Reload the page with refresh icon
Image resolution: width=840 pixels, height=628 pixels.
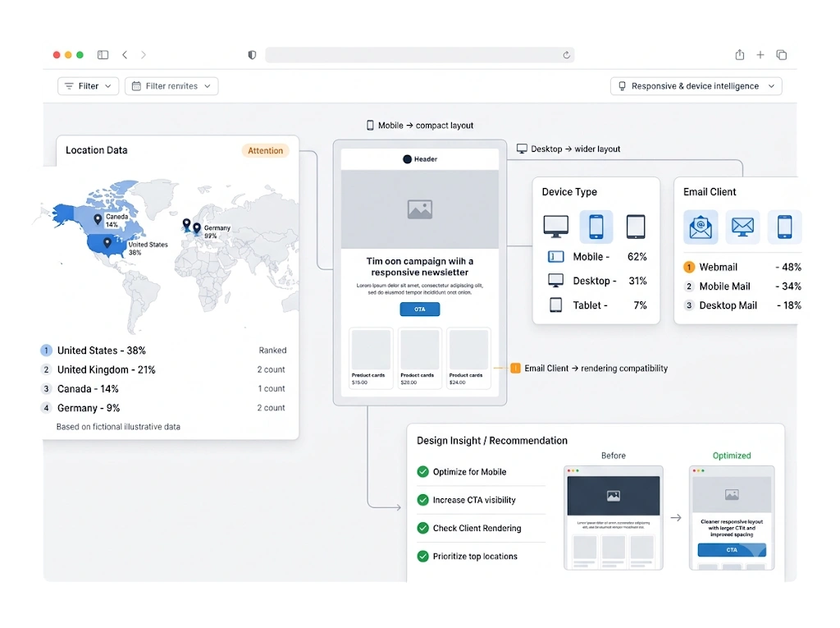566,55
